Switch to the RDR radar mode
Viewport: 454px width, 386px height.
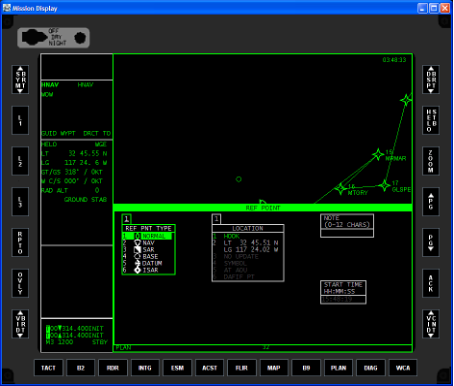[x=113, y=368]
